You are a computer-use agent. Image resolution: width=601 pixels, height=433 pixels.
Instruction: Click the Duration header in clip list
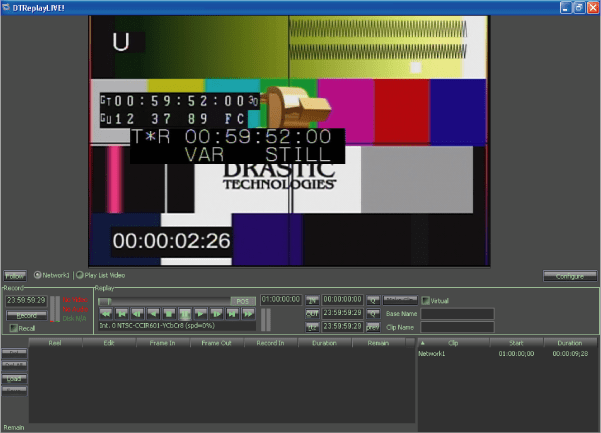(570, 343)
